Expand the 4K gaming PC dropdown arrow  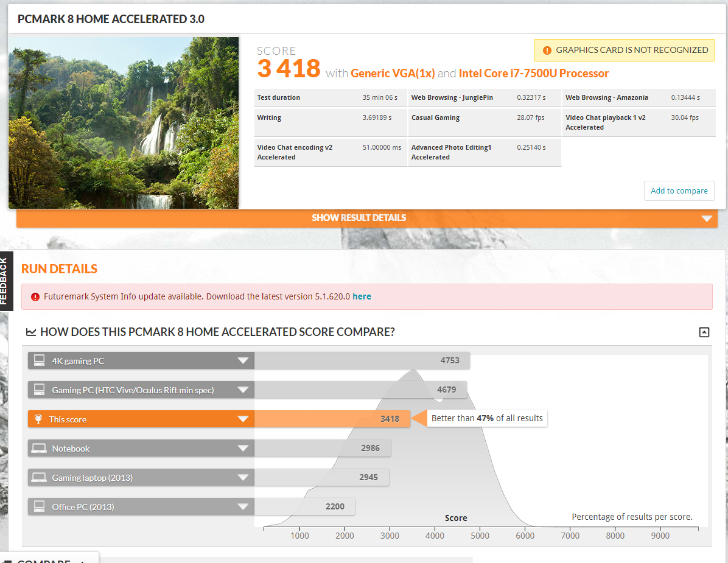(243, 361)
